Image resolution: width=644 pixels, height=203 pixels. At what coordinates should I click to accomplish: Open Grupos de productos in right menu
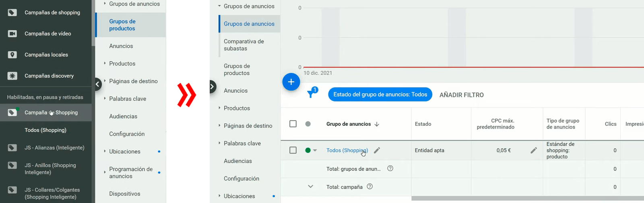[237, 70]
